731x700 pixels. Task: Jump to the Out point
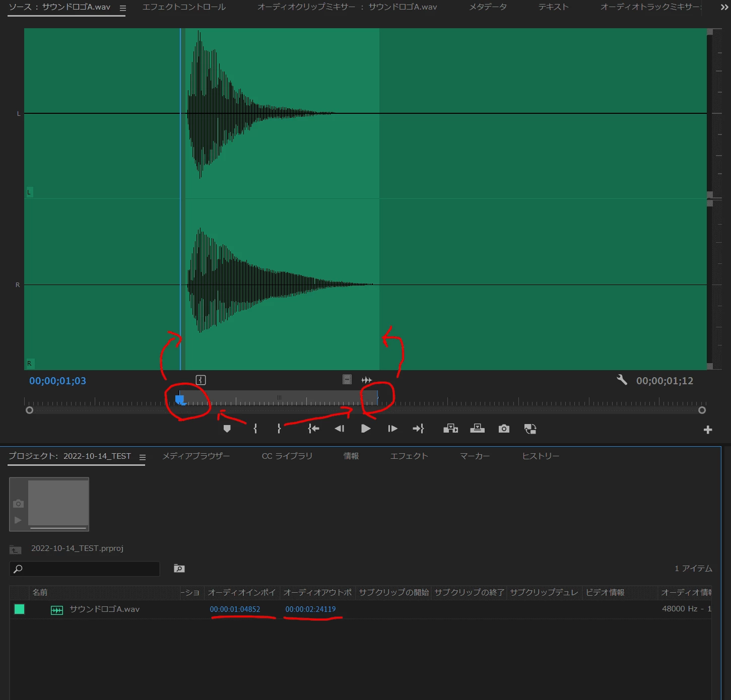tap(418, 429)
